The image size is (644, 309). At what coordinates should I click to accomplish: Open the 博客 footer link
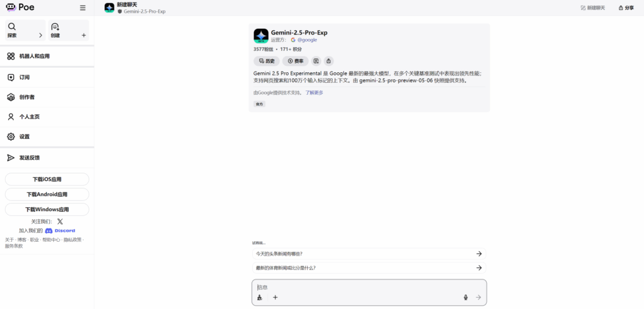coord(21,240)
